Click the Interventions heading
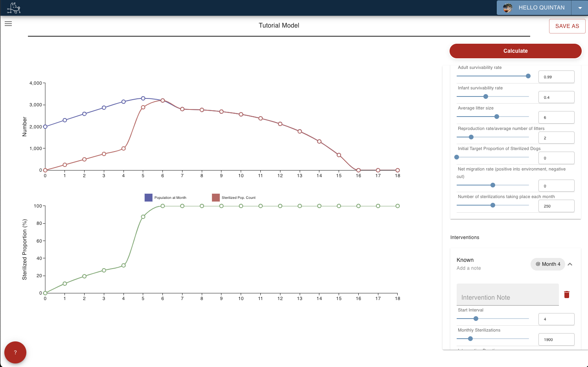Screen dimensions: 588x367 point(465,237)
